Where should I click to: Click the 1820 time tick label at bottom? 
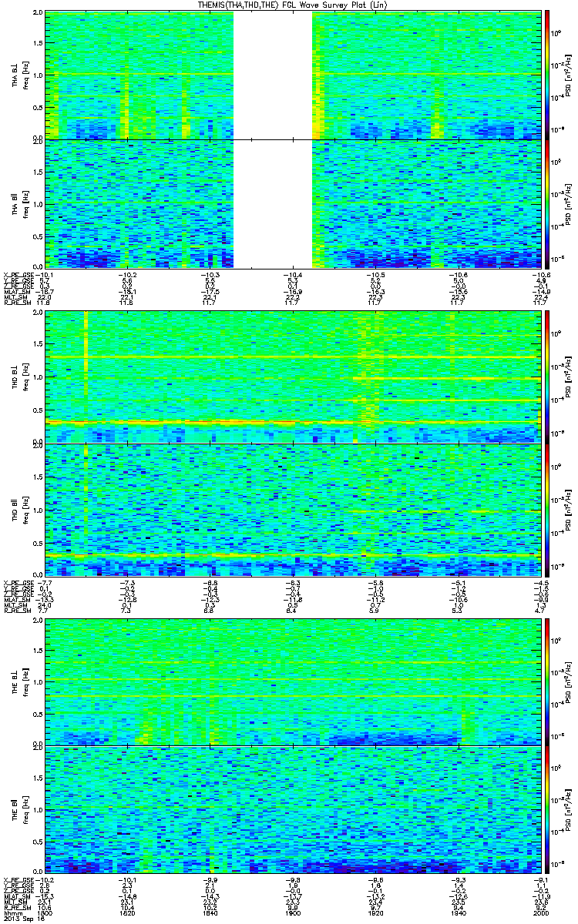pos(128,909)
